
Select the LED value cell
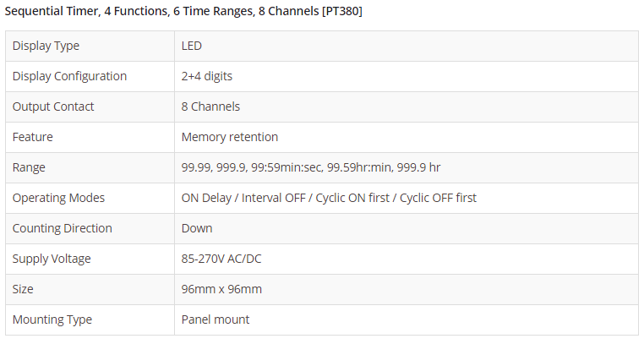click(192, 46)
